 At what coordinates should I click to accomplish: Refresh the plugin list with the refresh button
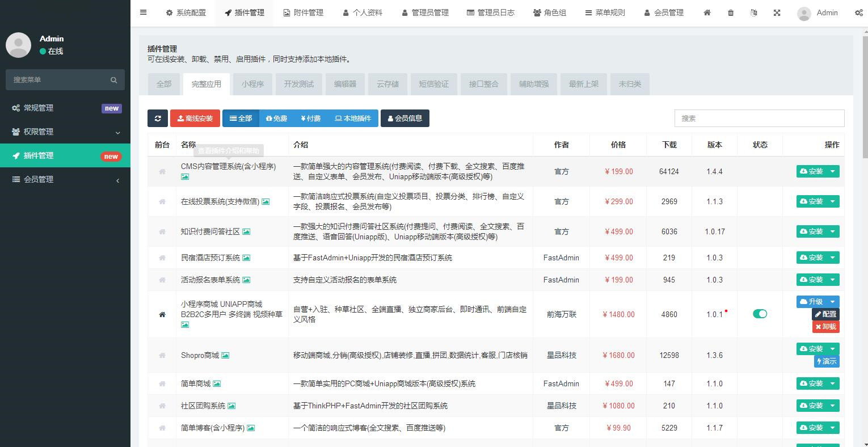point(158,118)
